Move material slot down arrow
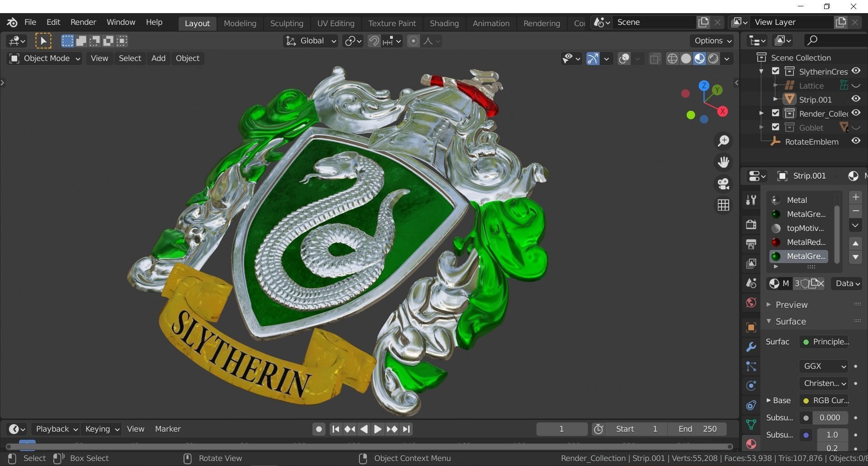This screenshot has height=466, width=868. 855,257
